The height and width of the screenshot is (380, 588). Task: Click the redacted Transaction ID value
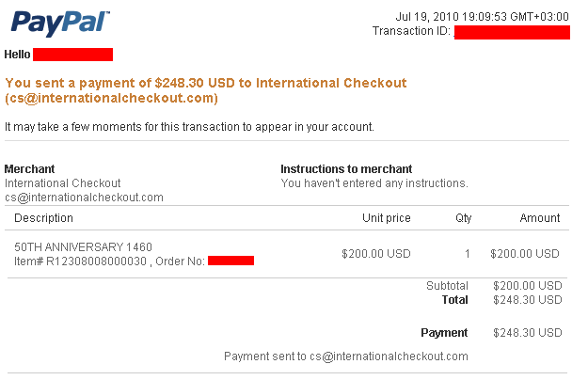coord(512,32)
